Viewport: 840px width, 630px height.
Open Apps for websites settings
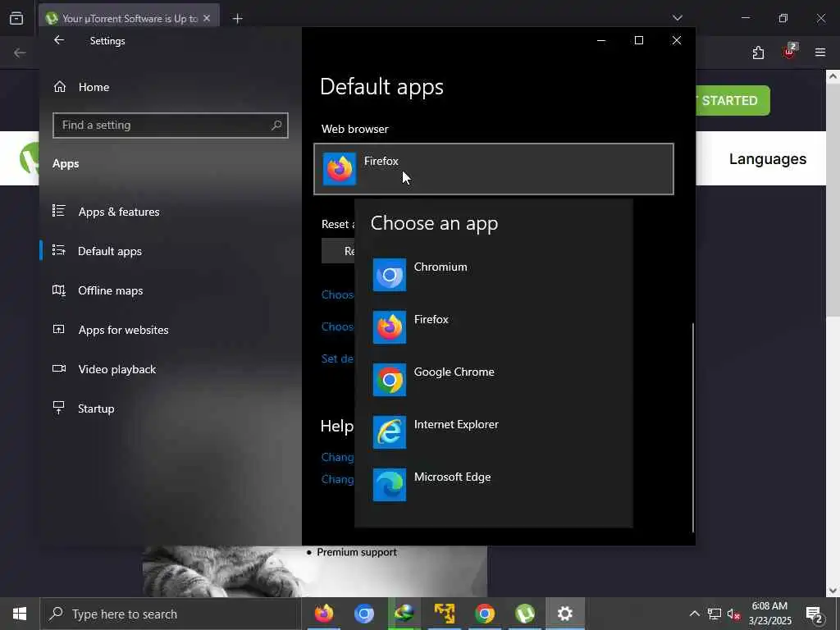(x=171, y=330)
